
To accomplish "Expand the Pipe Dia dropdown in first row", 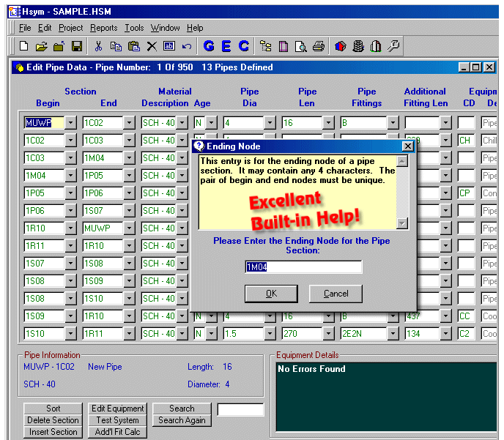I will click(x=270, y=123).
